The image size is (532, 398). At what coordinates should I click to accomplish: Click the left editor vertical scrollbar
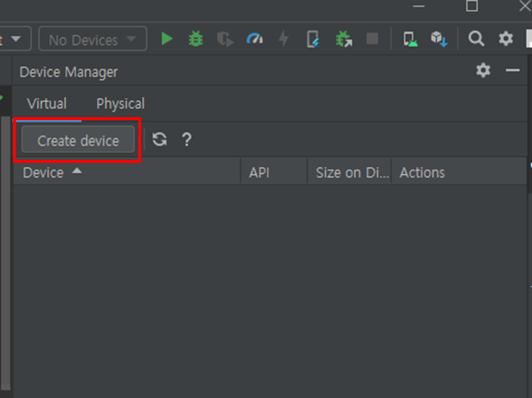tap(6, 253)
